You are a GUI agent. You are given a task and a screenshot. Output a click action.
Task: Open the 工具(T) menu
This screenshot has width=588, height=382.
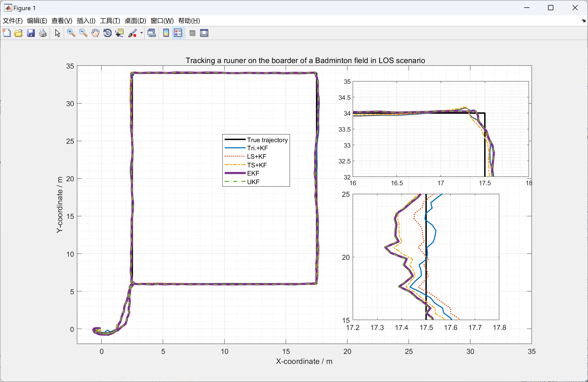(110, 21)
